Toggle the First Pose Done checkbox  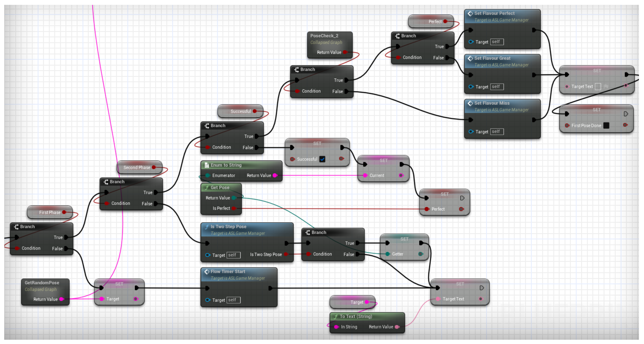tap(606, 126)
